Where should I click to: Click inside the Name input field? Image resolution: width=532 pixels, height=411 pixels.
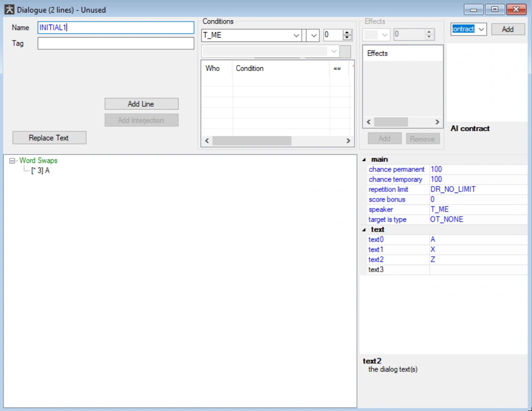pos(116,28)
